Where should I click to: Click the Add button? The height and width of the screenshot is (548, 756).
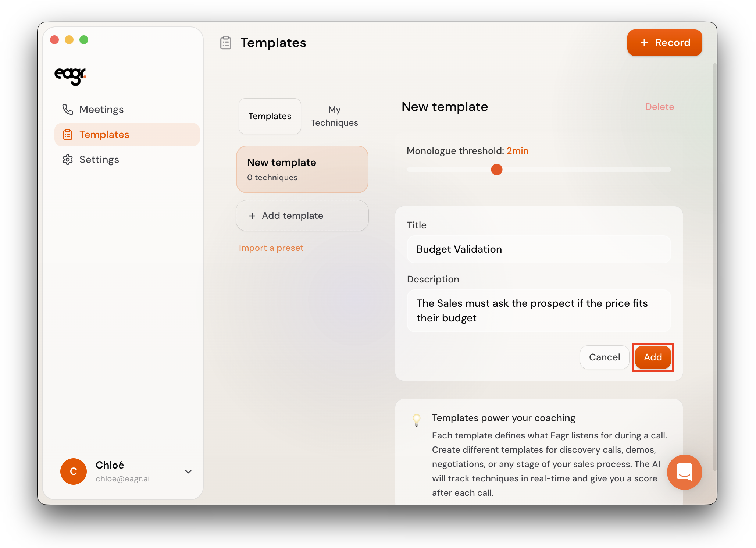(653, 357)
